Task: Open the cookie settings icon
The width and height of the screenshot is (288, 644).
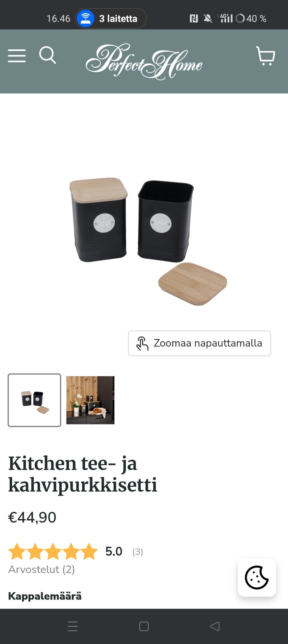Action: (x=257, y=577)
